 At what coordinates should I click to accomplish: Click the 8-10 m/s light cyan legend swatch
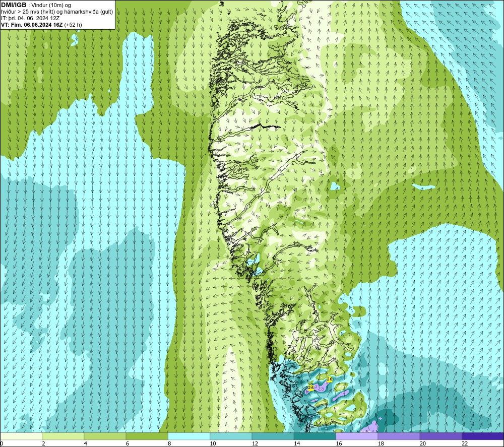[189, 436]
